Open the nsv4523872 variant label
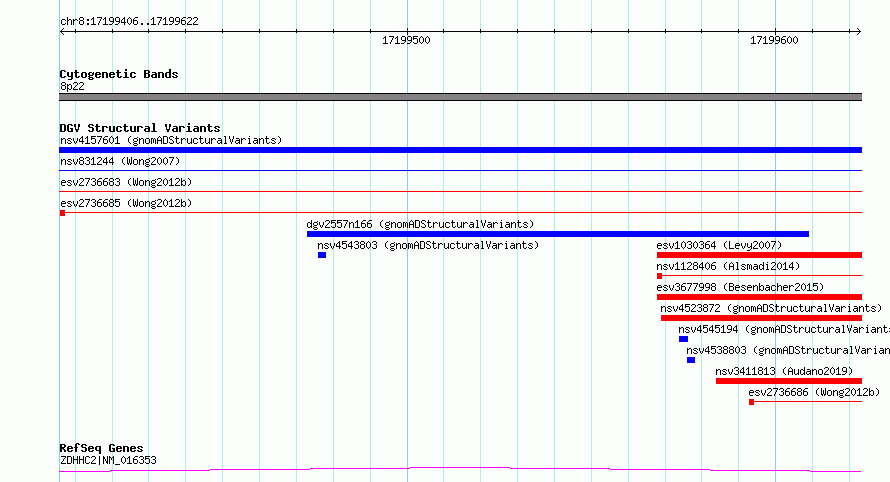This screenshot has width=890, height=482. (771, 308)
